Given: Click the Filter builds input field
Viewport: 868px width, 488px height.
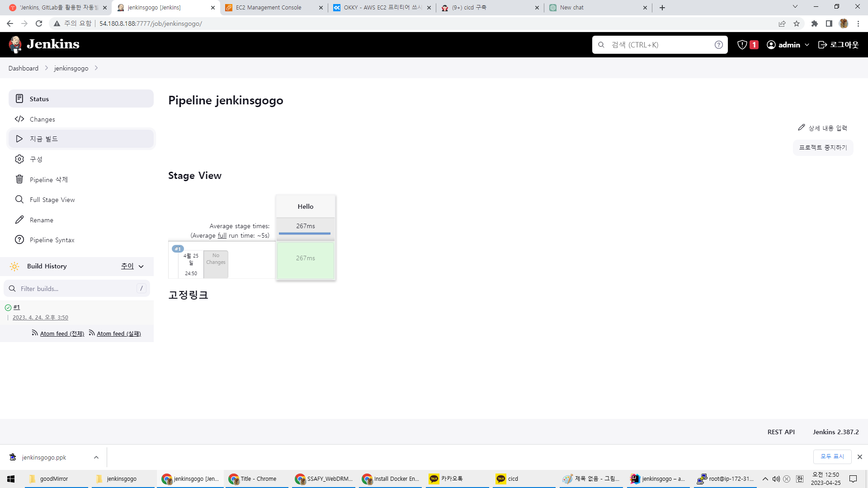Looking at the screenshot, I should [77, 289].
